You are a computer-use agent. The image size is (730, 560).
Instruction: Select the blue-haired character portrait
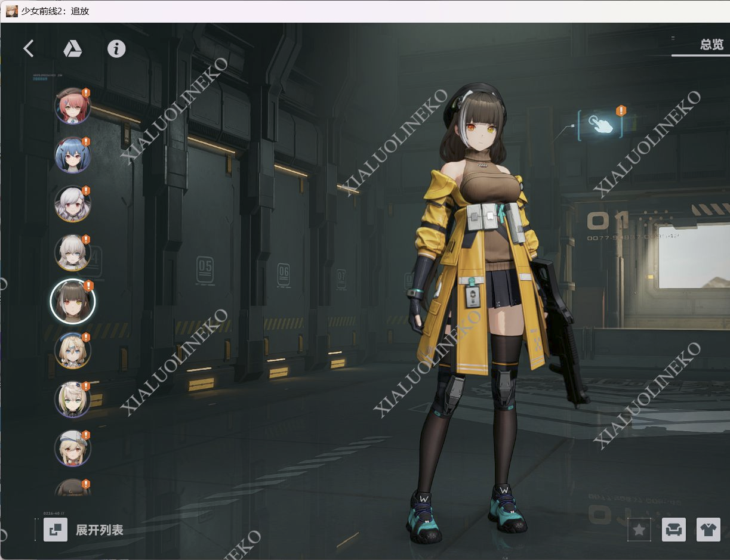73,154
